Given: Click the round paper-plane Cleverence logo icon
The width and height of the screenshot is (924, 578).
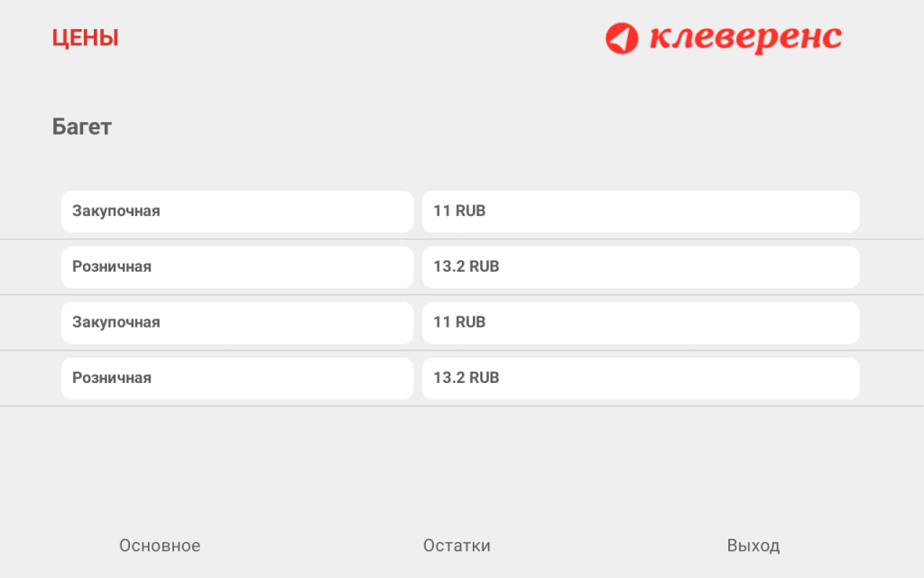Looking at the screenshot, I should (x=622, y=38).
